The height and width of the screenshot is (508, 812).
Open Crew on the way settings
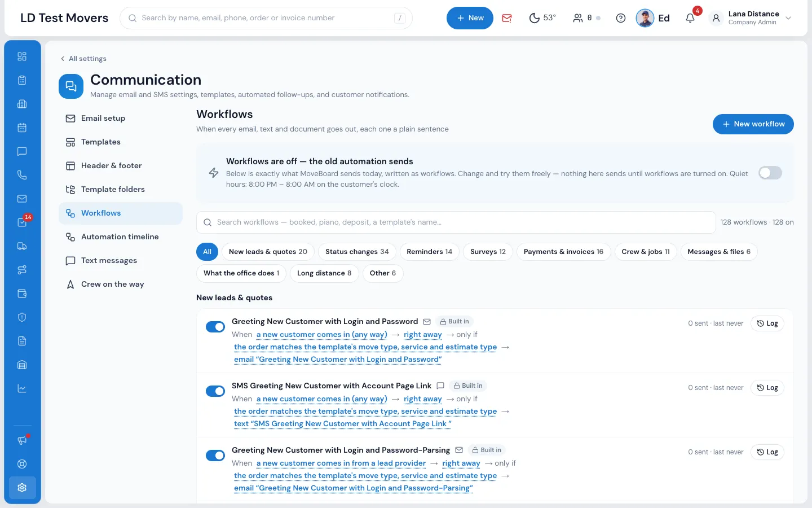[x=121, y=284]
